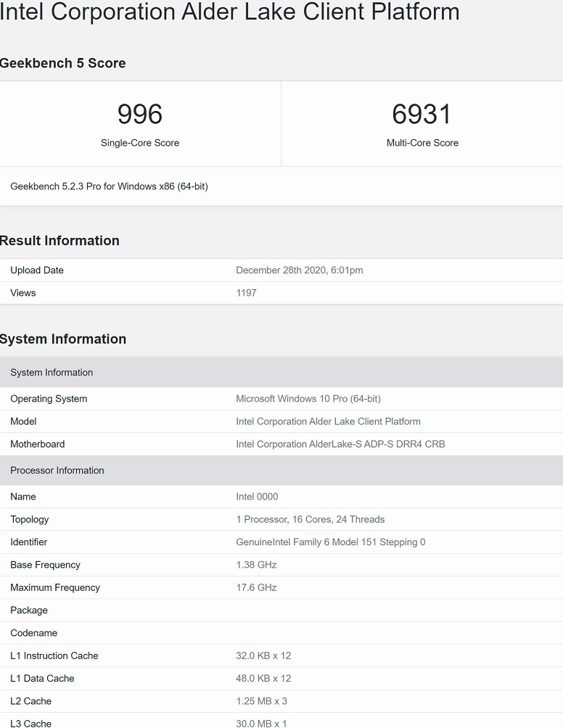Viewport: 563px width, 728px height.
Task: Click the Geekbench 5 Score heading
Action: (62, 63)
